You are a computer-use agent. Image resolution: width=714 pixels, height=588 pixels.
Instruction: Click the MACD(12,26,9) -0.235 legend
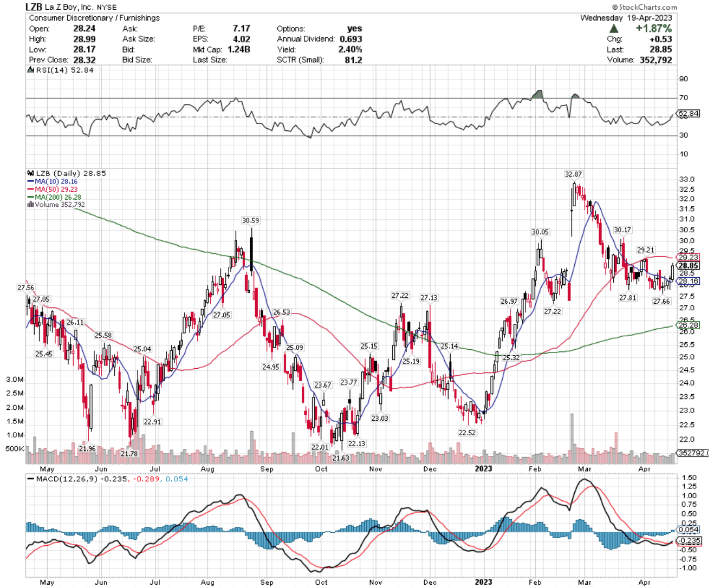point(79,479)
